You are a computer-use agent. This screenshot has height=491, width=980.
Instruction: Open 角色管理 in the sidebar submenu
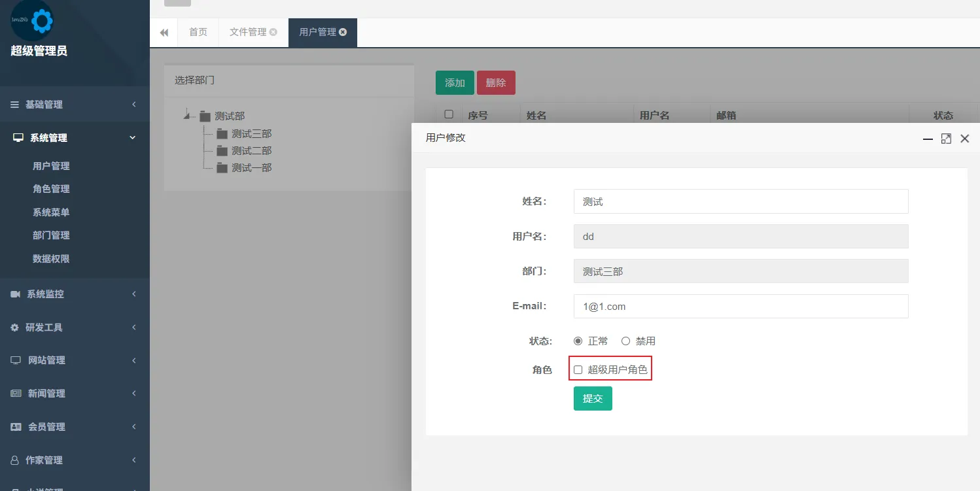[51, 189]
